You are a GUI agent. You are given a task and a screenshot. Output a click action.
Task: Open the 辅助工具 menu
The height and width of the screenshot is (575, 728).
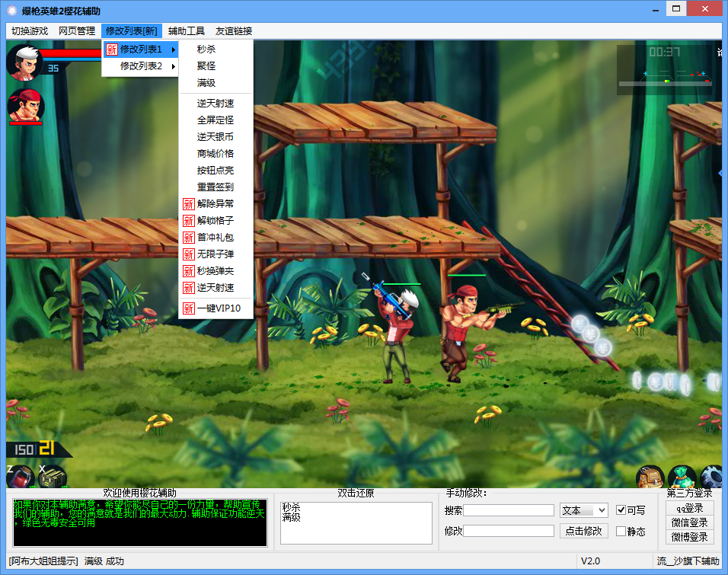pyautogui.click(x=186, y=31)
